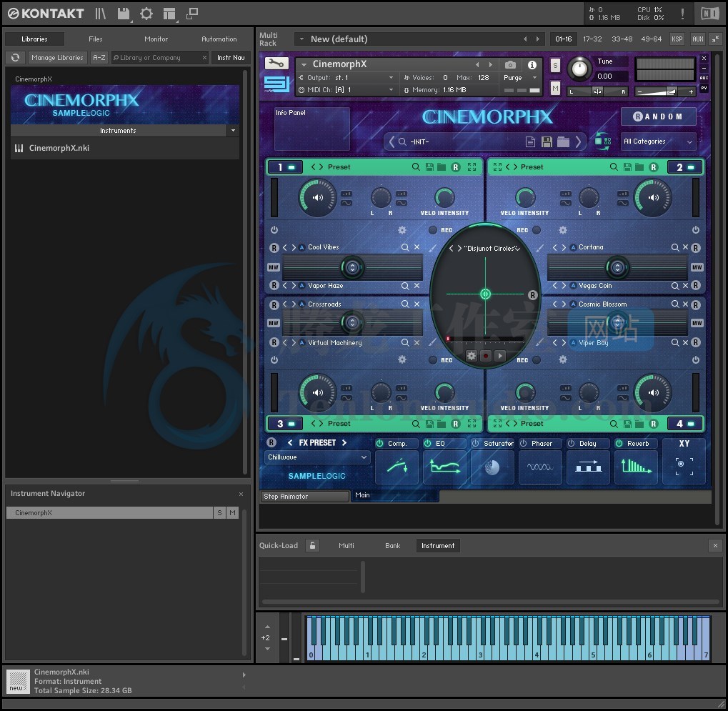The height and width of the screenshot is (711, 728).
Task: Click the snapshot camera icon
Action: 510,64
